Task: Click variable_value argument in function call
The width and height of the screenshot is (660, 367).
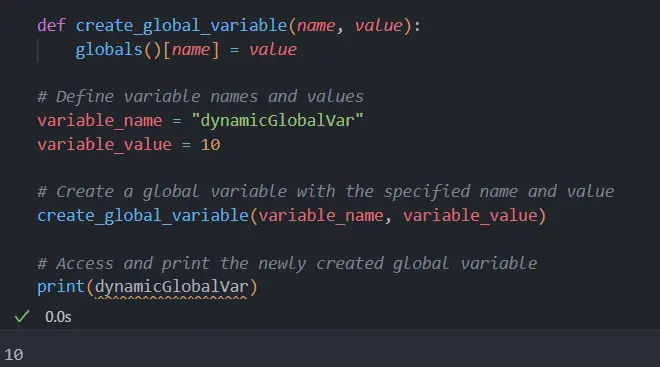Action: coord(471,216)
